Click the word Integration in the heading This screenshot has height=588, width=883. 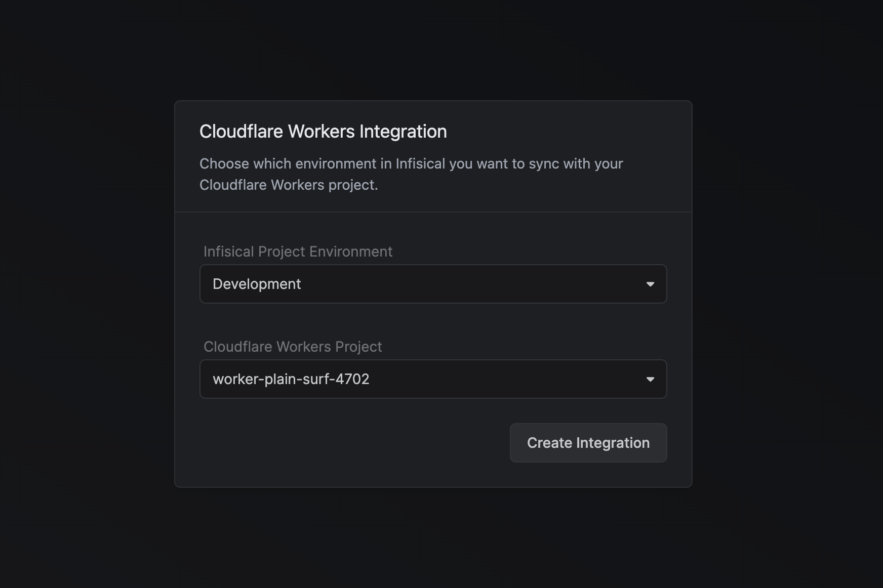pyautogui.click(x=403, y=132)
